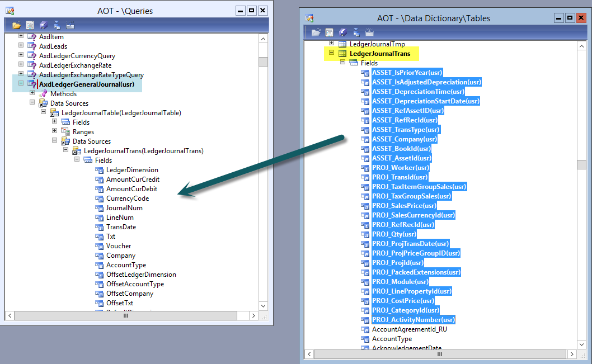Image resolution: width=592 pixels, height=364 pixels.
Task: Click the AxdLeads query icon
Action: (x=32, y=46)
